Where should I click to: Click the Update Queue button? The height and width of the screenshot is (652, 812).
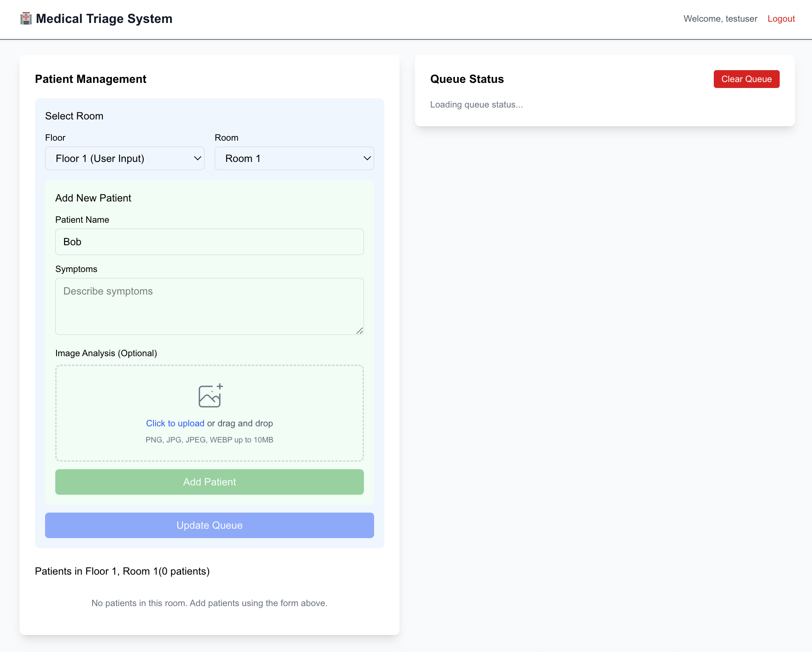pos(210,525)
